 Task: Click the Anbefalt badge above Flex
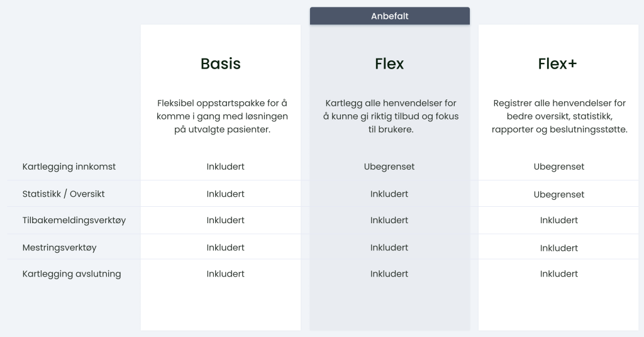(x=390, y=16)
